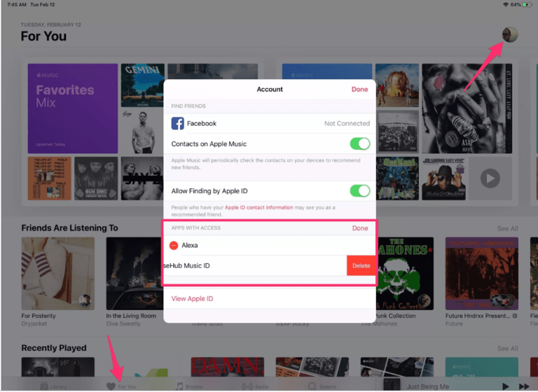
Task: Open Gemini album cover
Action: tap(142, 85)
